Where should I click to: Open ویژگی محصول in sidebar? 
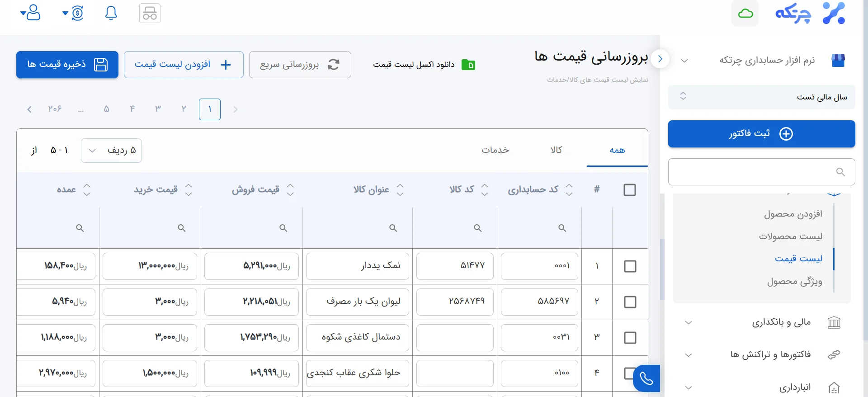point(794,282)
